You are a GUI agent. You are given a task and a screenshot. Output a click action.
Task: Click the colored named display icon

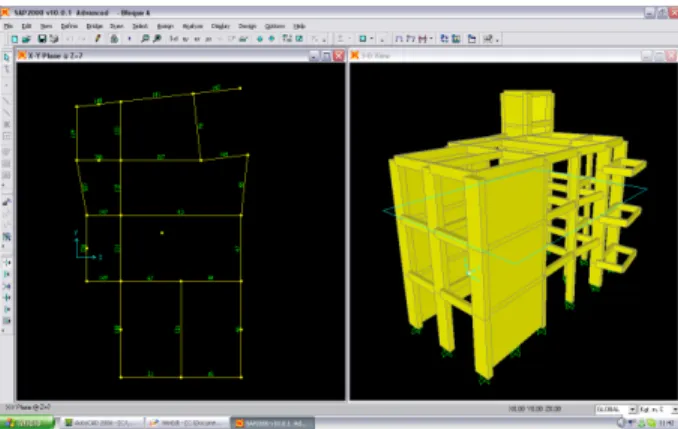point(456,39)
